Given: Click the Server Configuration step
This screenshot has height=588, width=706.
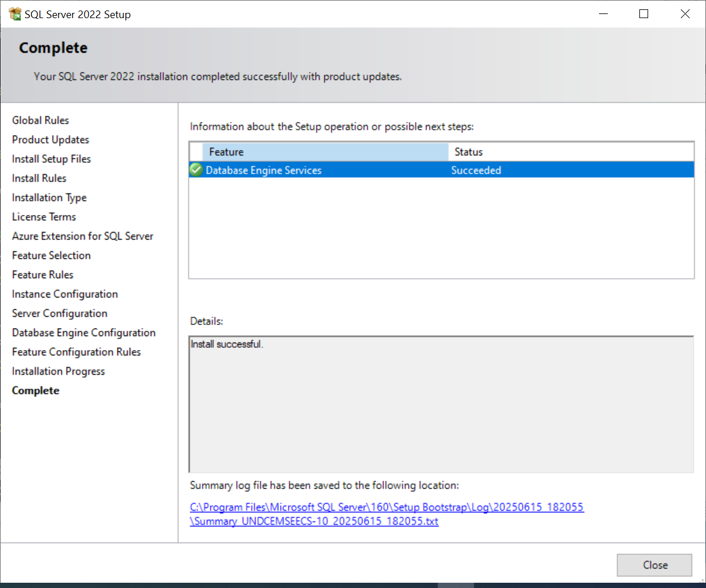Looking at the screenshot, I should pyautogui.click(x=60, y=313).
